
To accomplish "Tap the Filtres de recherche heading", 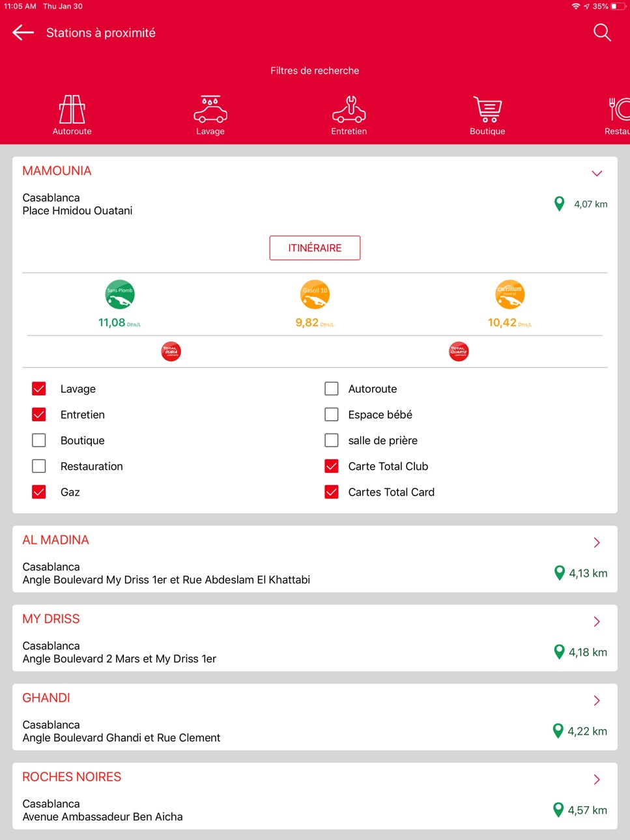I will [315, 70].
